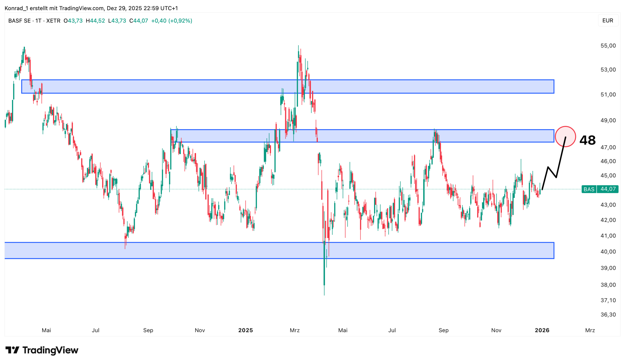Click the Sep label left of 2025
The height and width of the screenshot is (364, 625).
coord(148,330)
